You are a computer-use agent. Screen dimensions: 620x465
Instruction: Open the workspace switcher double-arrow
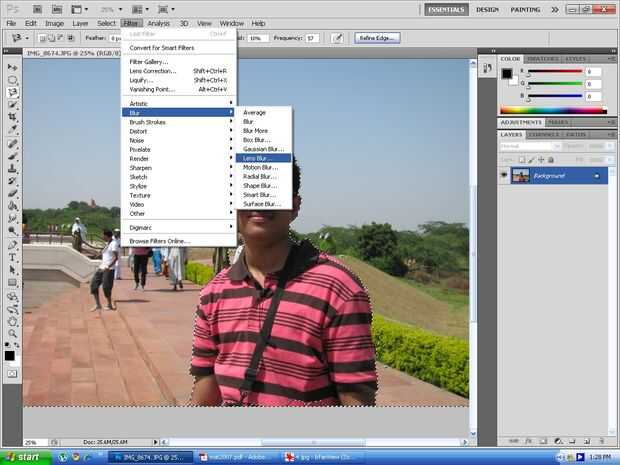[x=555, y=9]
